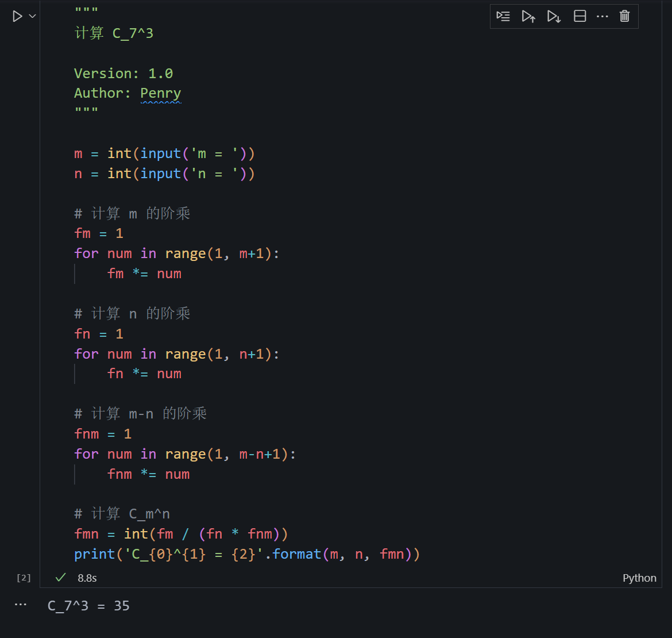Screen dimensions: 672x638
Task: Execute all cells above this one
Action: (528, 16)
